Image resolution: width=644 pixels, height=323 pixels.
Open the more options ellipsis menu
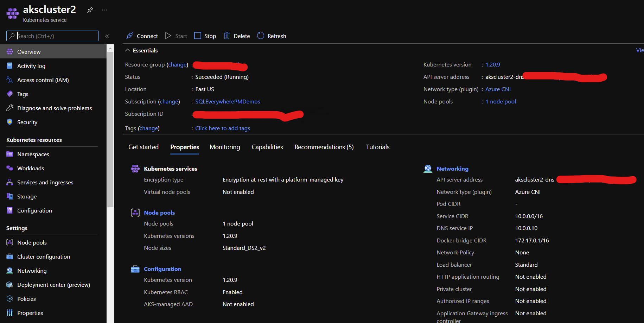(104, 10)
